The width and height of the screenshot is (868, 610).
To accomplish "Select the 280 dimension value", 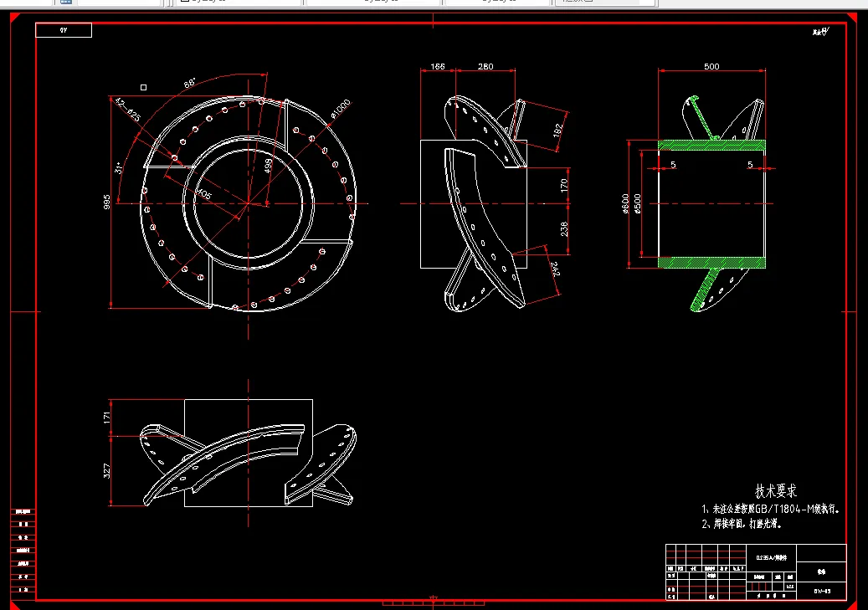I will (x=485, y=66).
